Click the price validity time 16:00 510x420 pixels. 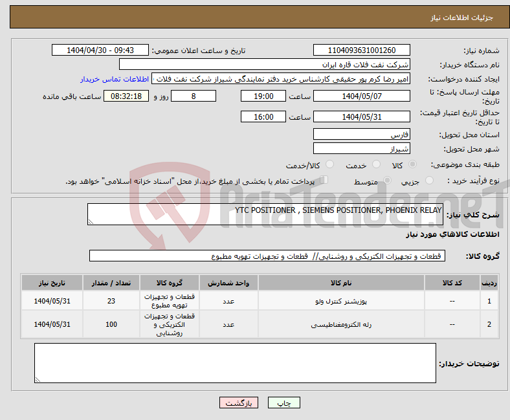pyautogui.click(x=263, y=116)
